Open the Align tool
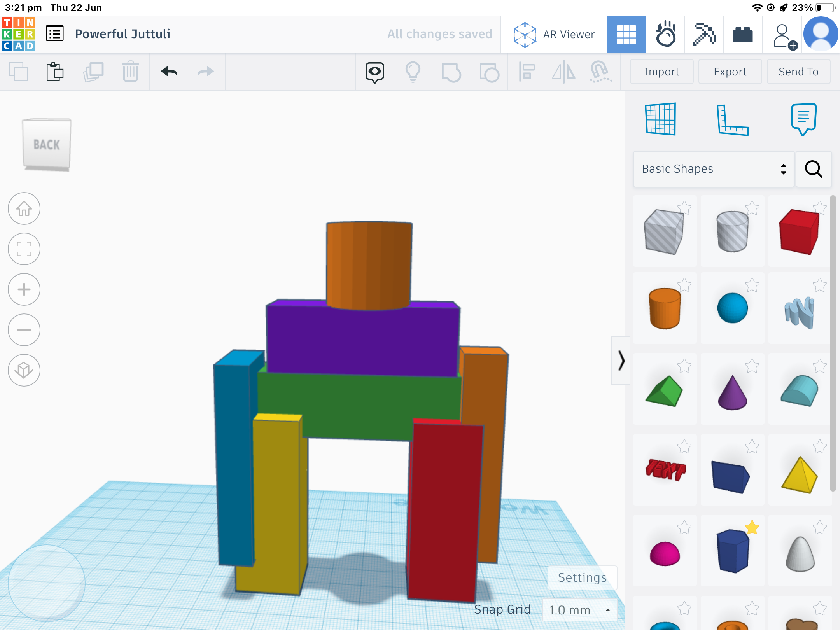Image resolution: width=840 pixels, height=630 pixels. [x=528, y=72]
